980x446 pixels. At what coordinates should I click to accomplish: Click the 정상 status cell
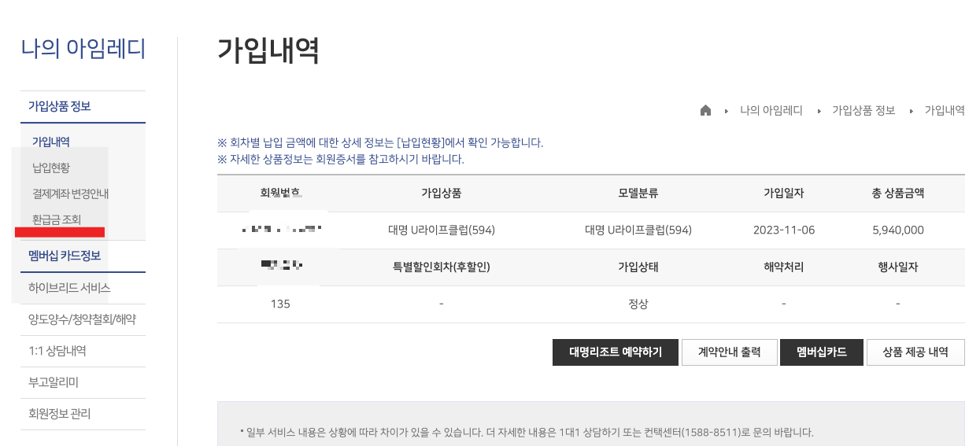[638, 304]
